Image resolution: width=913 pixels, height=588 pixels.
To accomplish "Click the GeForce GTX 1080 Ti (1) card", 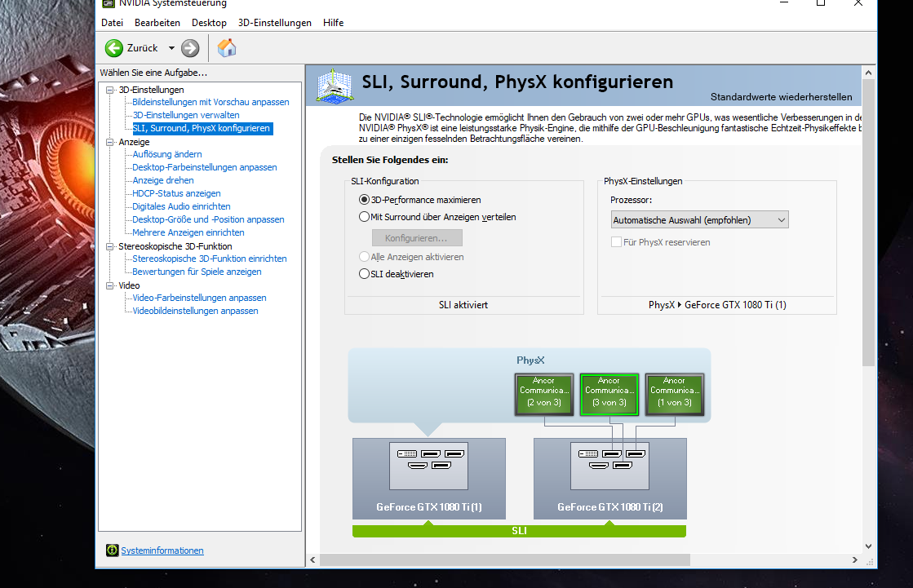I will (x=428, y=479).
